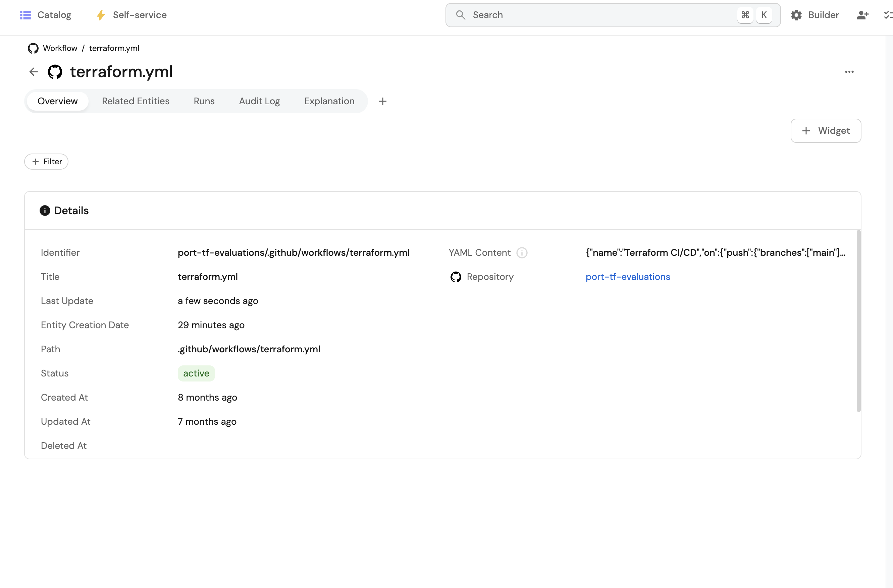Add a Filter

(x=47, y=162)
